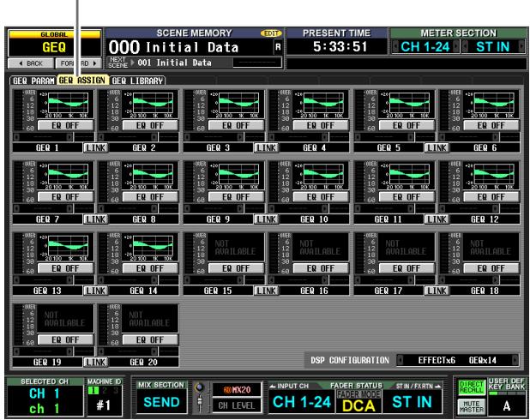Toggle EQ OFF button for GEQ 18
Viewport: 530px width, 420px height.
(x=491, y=268)
